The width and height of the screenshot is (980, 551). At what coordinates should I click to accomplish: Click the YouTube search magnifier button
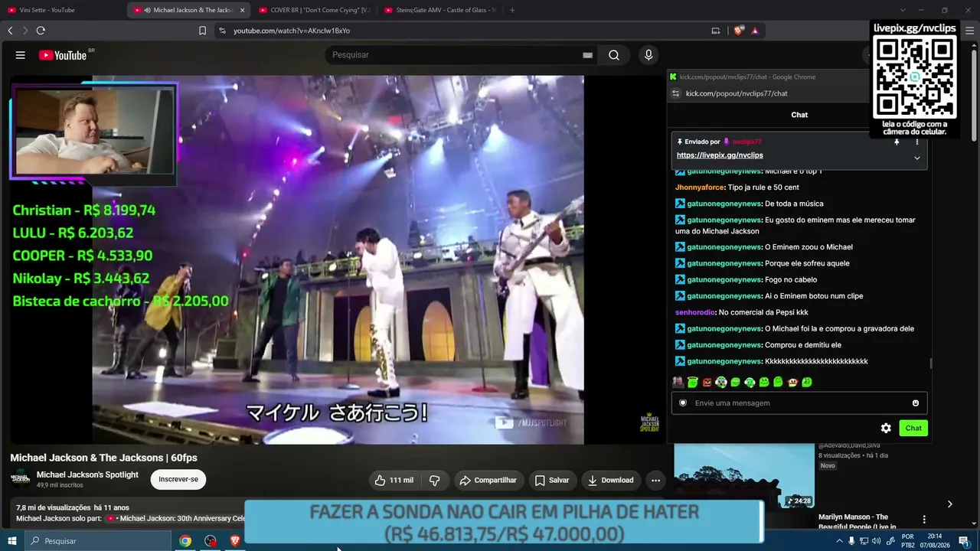[x=614, y=55]
